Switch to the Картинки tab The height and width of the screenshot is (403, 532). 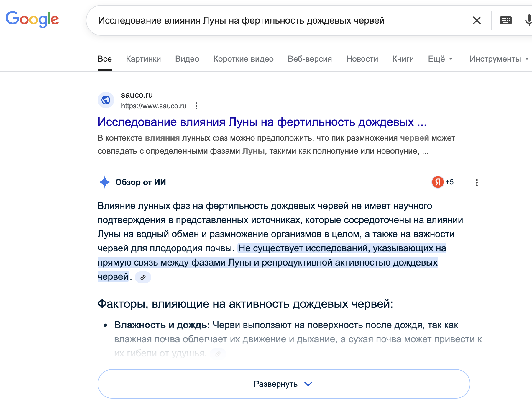[x=143, y=59]
